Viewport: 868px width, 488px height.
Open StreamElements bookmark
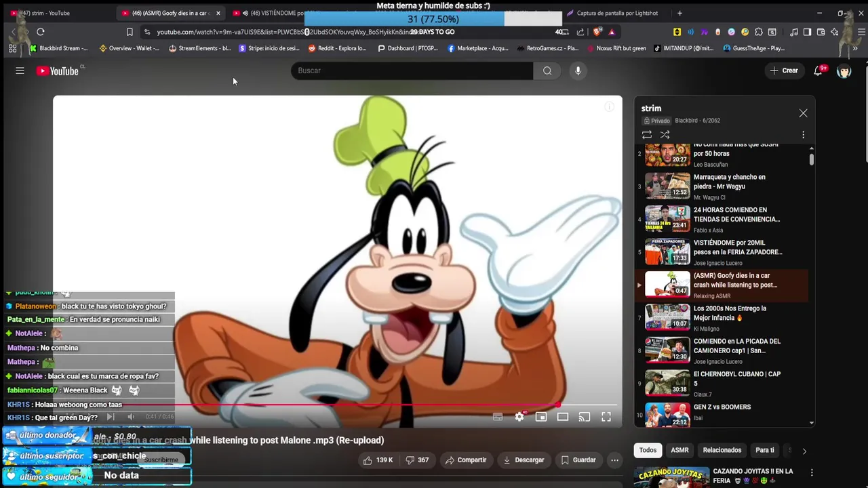click(x=200, y=48)
